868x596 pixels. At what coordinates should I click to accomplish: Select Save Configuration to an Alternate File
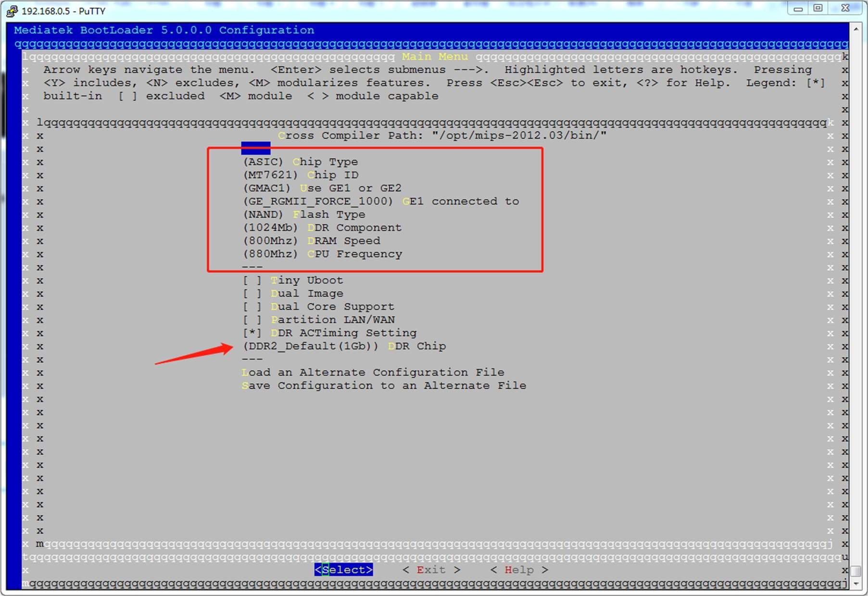[384, 385]
